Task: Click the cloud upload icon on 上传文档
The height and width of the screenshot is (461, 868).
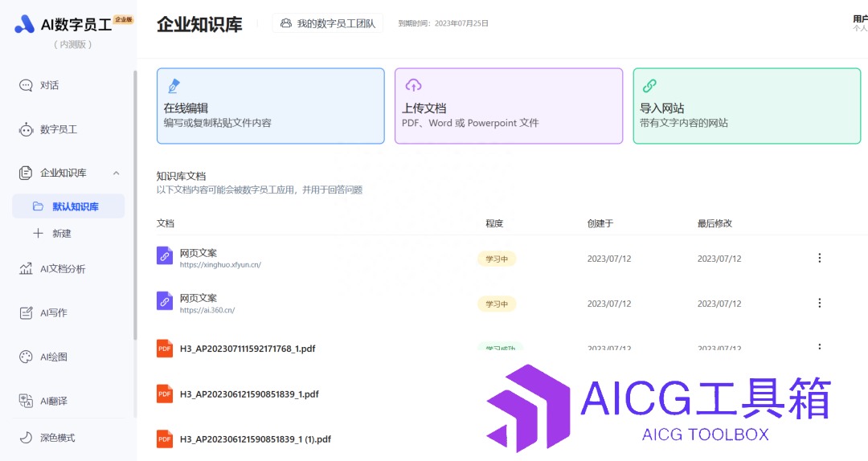Action: [413, 85]
